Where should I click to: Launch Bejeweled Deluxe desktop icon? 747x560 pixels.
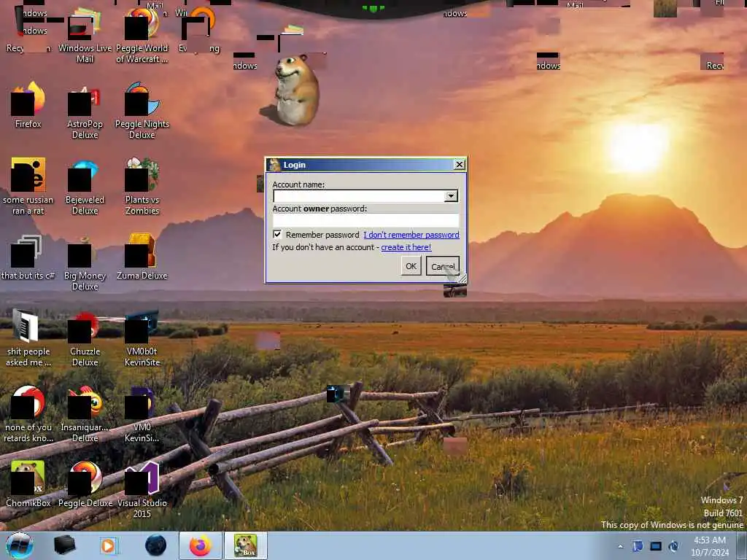pyautogui.click(x=85, y=186)
